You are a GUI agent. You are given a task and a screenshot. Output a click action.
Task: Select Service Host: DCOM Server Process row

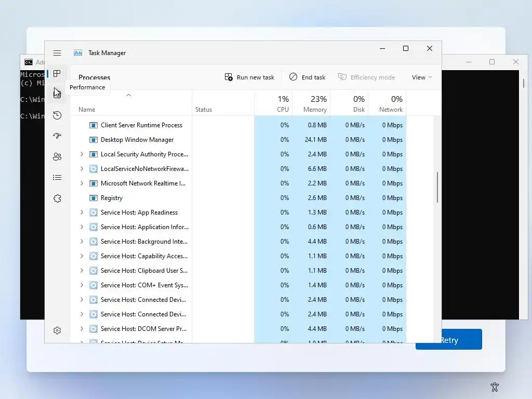tap(238, 329)
